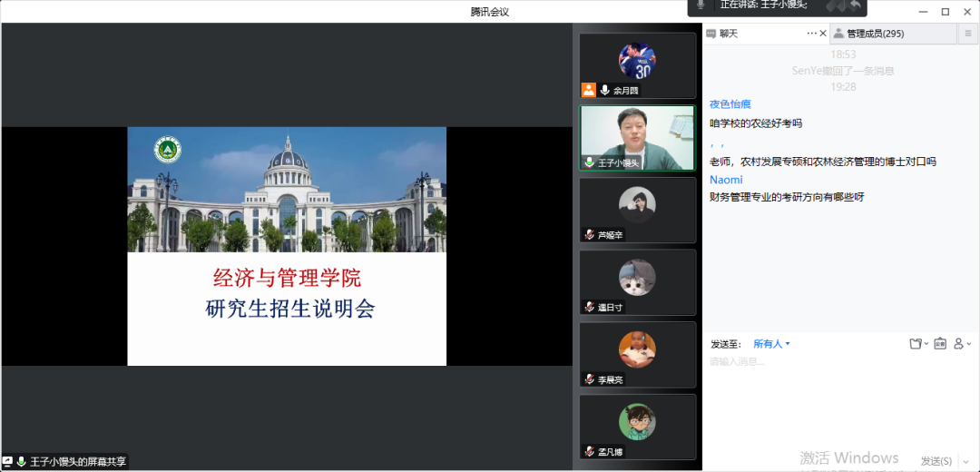The height and width of the screenshot is (472, 980).
Task: Click the chat panel more options ellipsis
Action: [x=811, y=34]
